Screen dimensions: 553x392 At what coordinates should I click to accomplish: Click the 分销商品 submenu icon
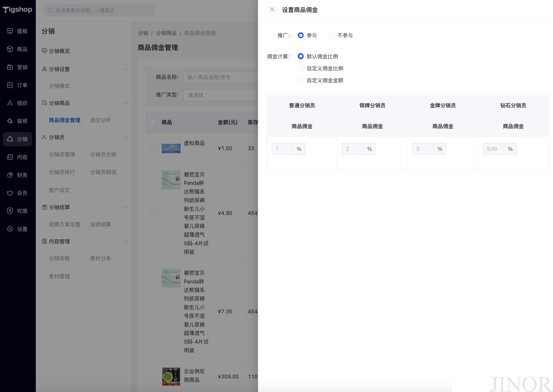44,103
